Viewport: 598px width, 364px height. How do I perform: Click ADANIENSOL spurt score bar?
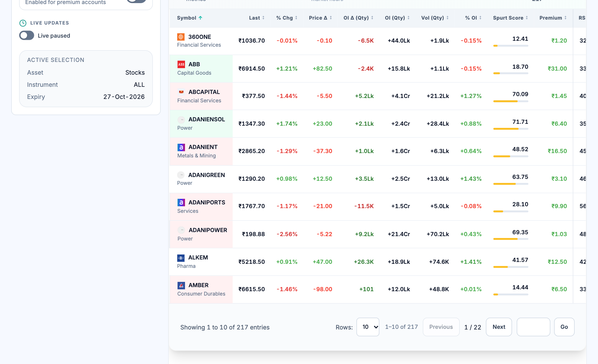(511, 129)
